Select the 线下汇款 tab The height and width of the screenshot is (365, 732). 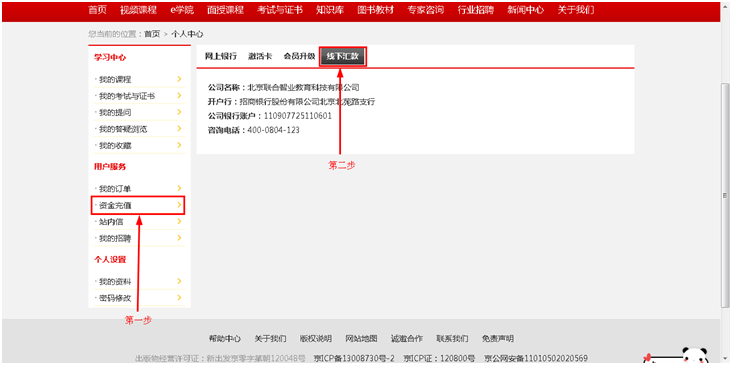pyautogui.click(x=343, y=56)
